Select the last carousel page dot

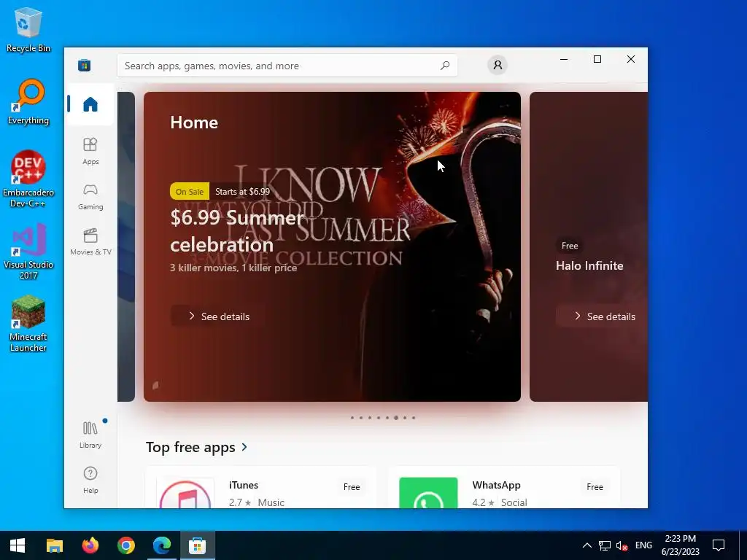(x=414, y=418)
